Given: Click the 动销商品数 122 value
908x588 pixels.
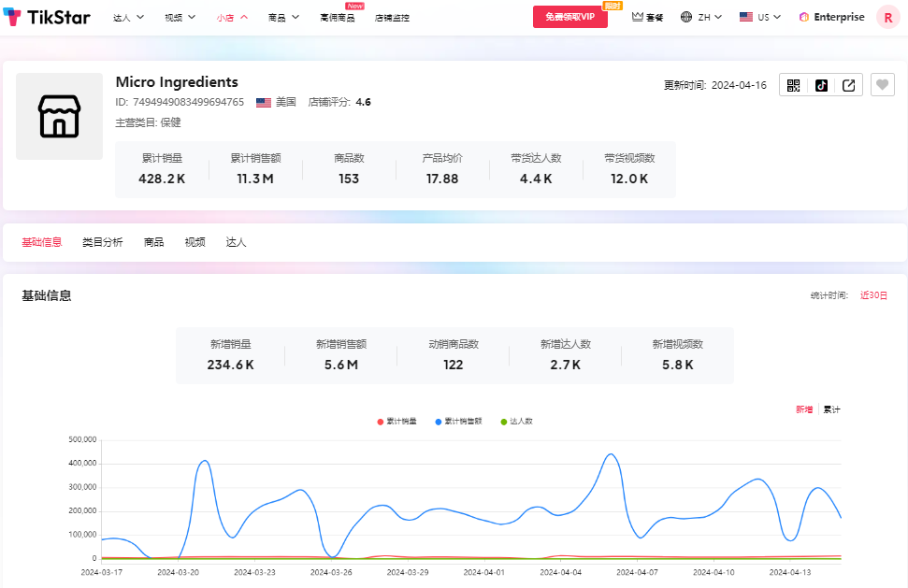Looking at the screenshot, I should coord(454,365).
